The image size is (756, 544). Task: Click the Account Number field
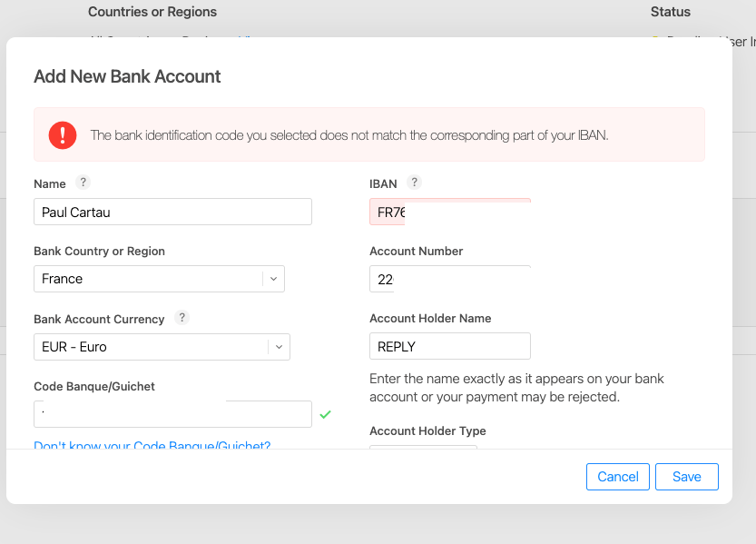(449, 278)
